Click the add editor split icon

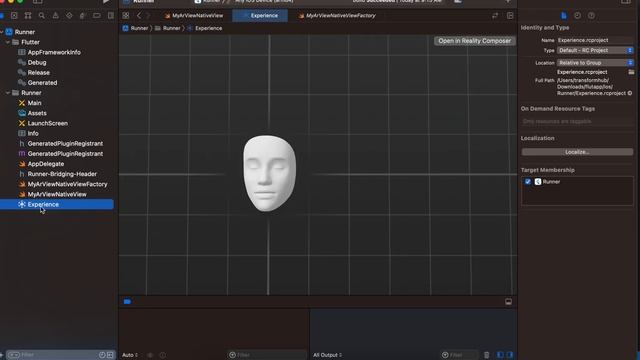pos(510,16)
